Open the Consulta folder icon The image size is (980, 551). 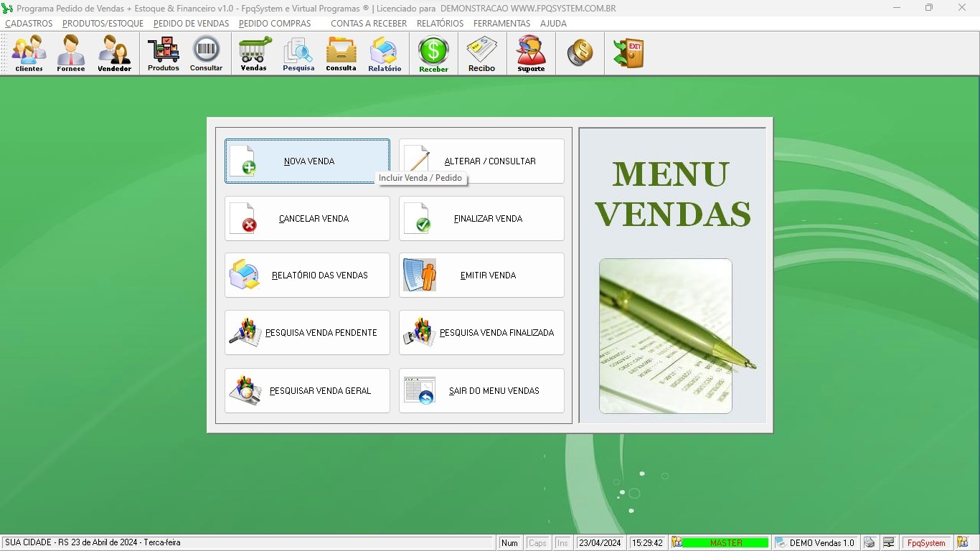click(341, 54)
